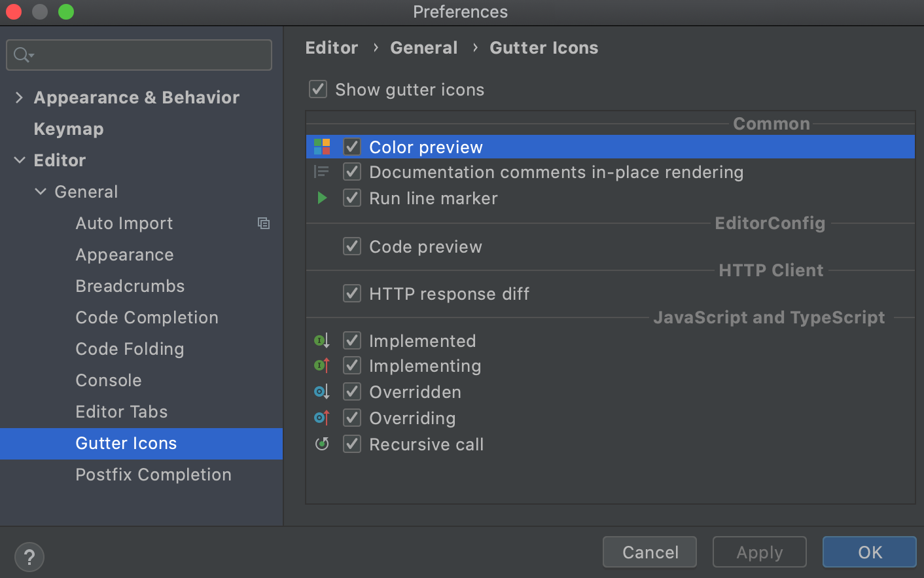Disable the Implementing checkbox

click(352, 365)
